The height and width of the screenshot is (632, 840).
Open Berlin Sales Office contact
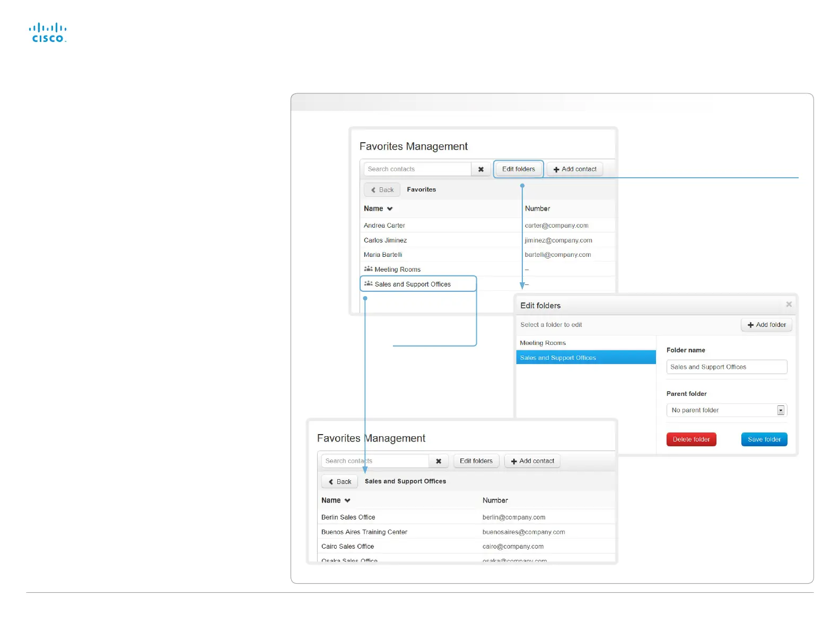pos(348,517)
